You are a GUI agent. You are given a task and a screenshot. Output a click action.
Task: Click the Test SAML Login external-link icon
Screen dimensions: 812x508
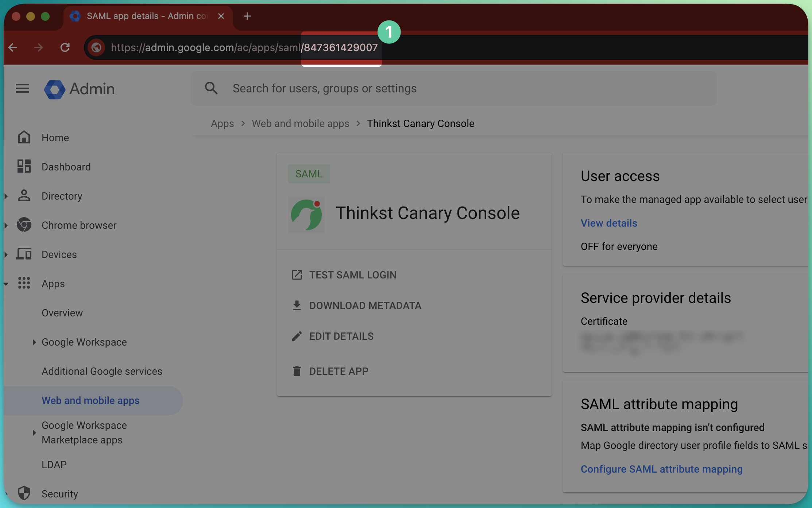297,275
